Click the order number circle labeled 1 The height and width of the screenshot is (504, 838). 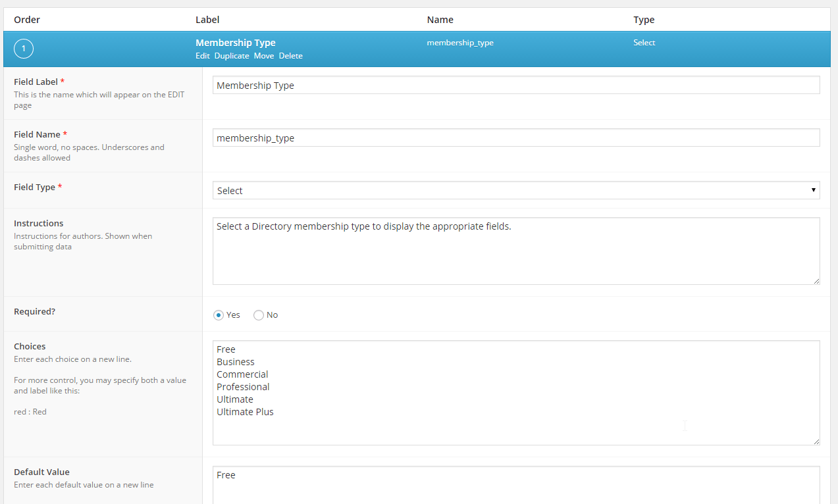(x=23, y=49)
